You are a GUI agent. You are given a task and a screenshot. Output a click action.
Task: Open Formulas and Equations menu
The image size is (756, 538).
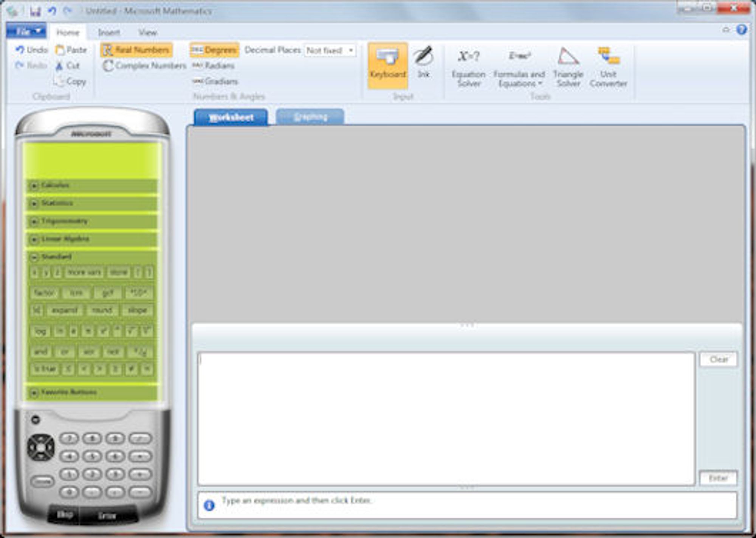click(519, 68)
